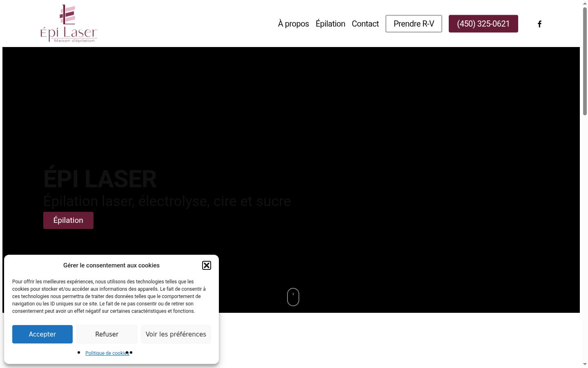This screenshot has width=588, height=368.
Task: Click the 'Épilation laser, électrolyse, cire et sucre' subtitle
Action: pyautogui.click(x=167, y=201)
